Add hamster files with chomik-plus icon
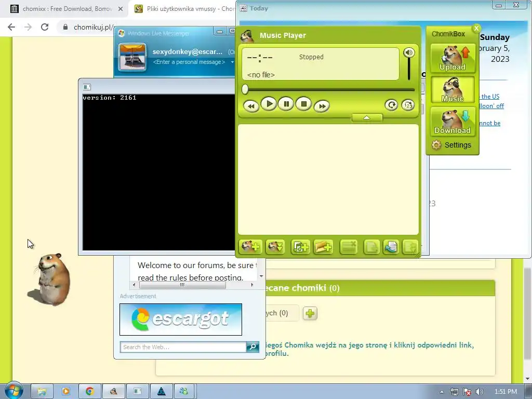The image size is (532, 399). click(x=250, y=247)
